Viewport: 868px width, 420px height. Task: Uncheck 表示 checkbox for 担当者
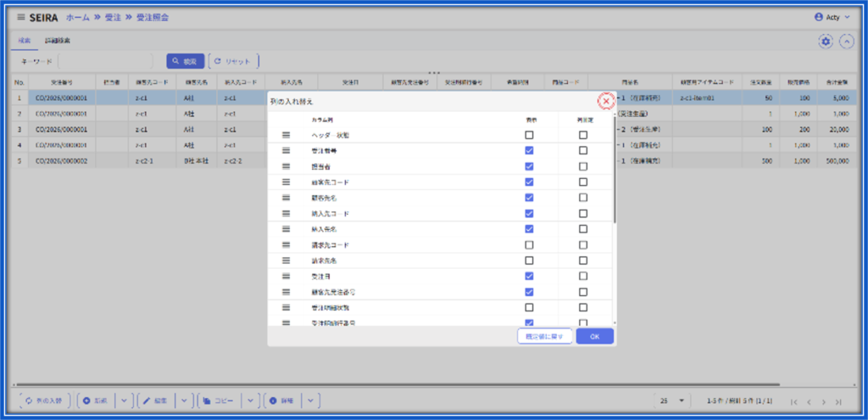tap(529, 166)
